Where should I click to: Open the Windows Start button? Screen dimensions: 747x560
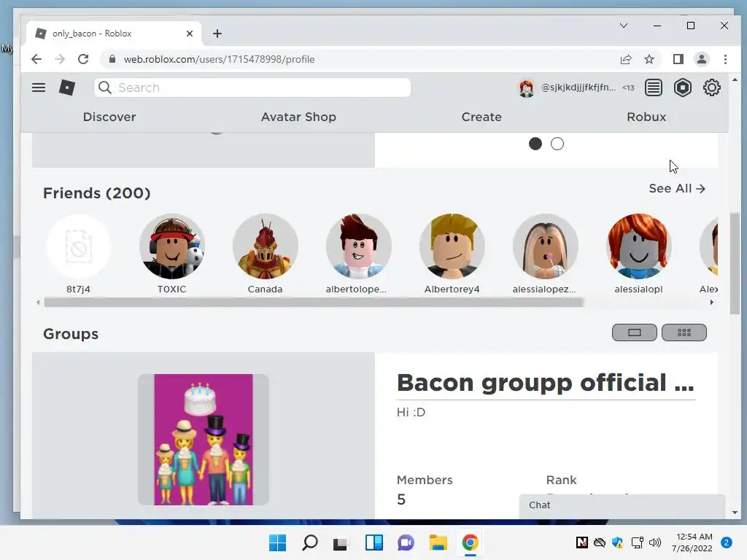tap(277, 542)
